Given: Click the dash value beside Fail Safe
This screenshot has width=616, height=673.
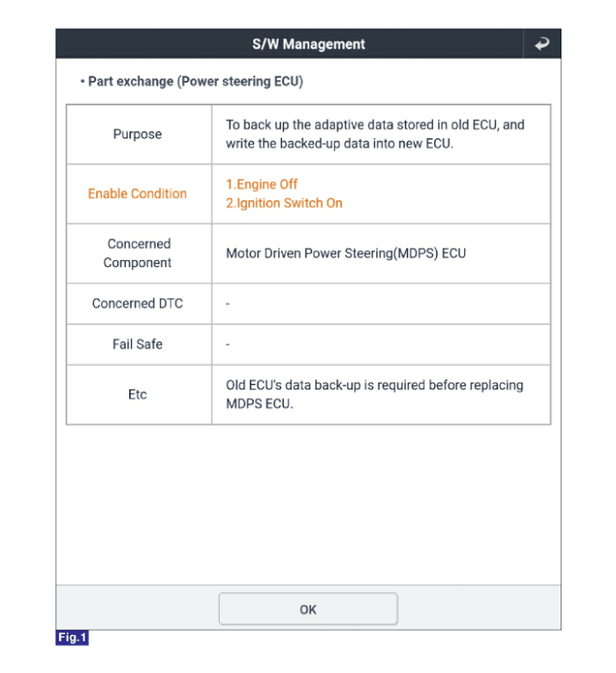Looking at the screenshot, I should 228,344.
